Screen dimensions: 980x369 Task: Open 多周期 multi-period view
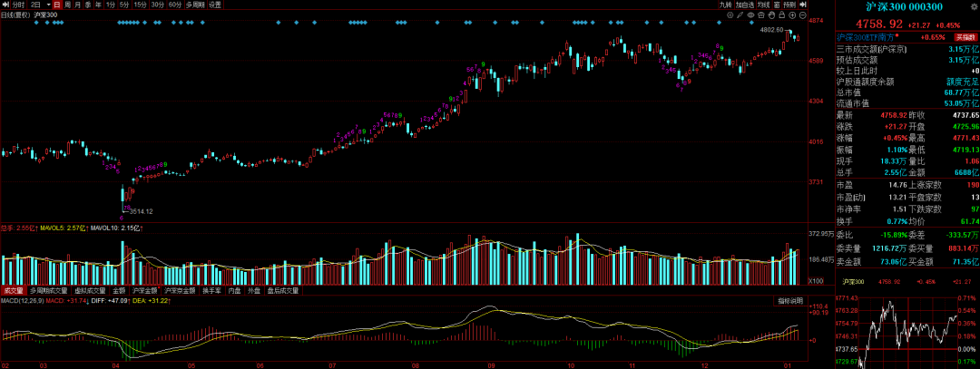pyautogui.click(x=195, y=5)
